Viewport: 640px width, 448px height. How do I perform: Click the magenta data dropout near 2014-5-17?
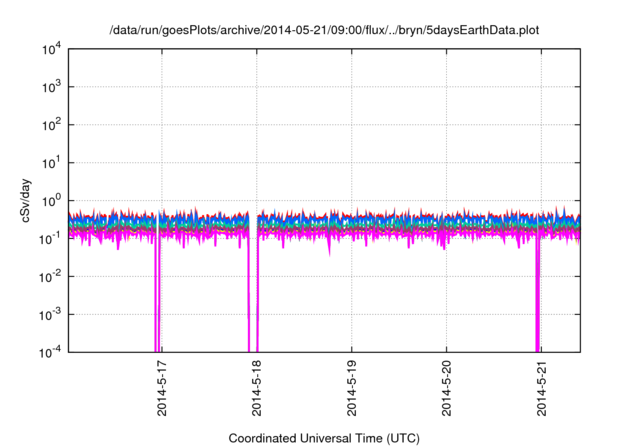coord(157,294)
